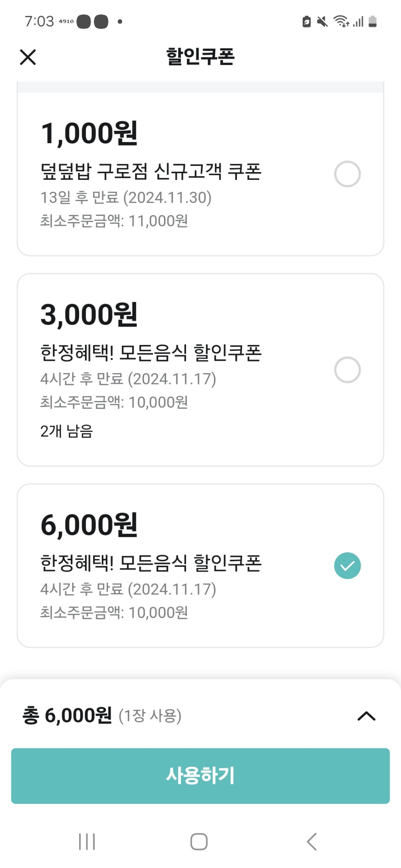Tap the Android recent apps button
Image resolution: width=401 pixels, height=868 pixels.
pos(87,841)
